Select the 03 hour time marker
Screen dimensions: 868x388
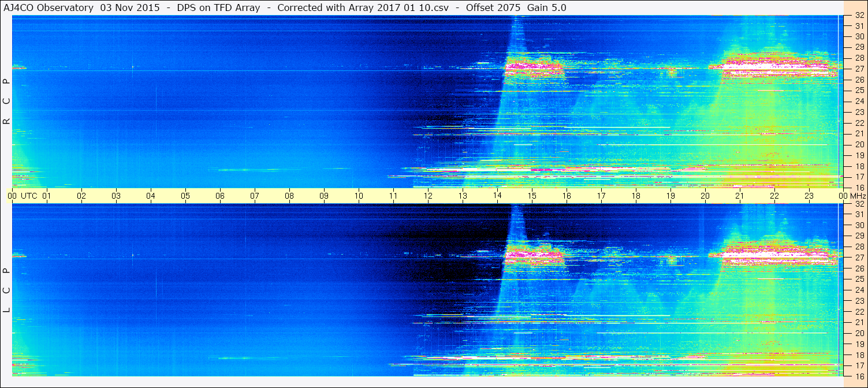coord(116,196)
